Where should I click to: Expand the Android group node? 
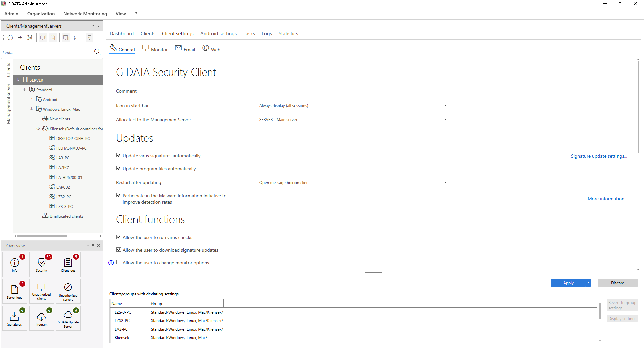tap(32, 99)
